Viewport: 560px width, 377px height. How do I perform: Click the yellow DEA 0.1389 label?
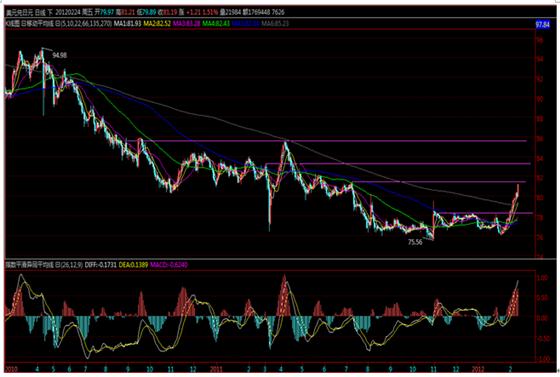coord(133,265)
